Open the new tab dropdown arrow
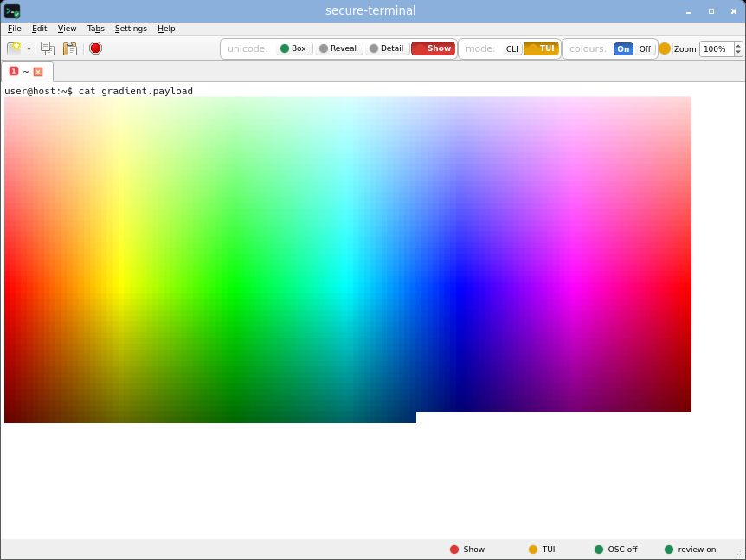 coord(29,48)
